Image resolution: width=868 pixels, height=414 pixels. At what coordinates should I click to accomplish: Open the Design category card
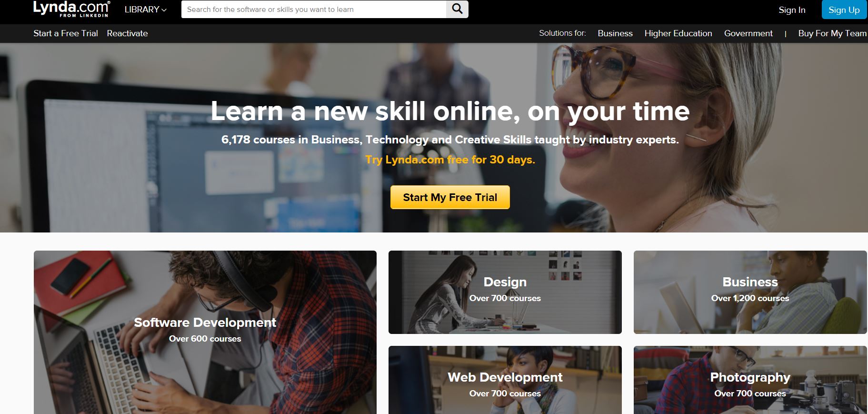pyautogui.click(x=505, y=292)
